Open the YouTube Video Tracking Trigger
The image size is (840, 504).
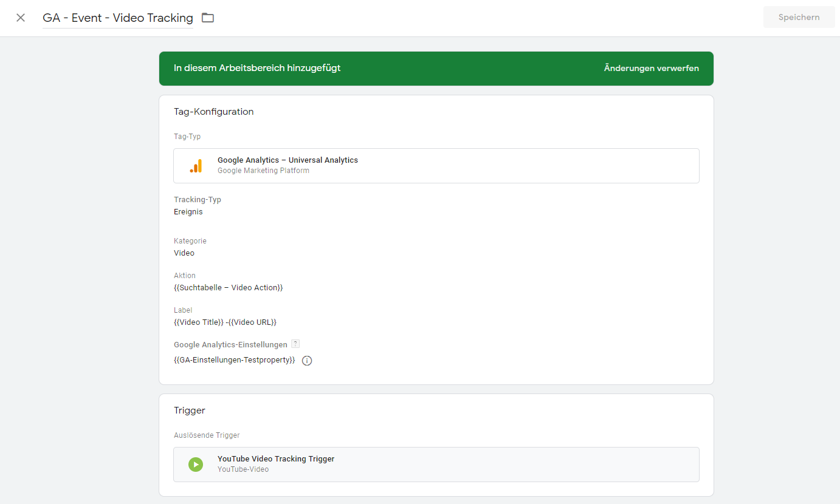click(x=436, y=465)
